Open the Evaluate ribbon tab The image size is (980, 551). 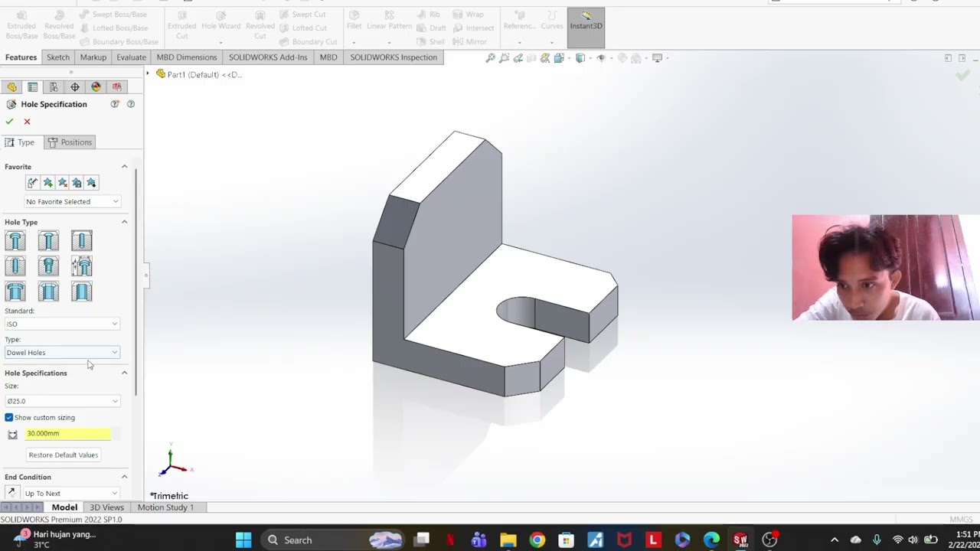point(131,57)
